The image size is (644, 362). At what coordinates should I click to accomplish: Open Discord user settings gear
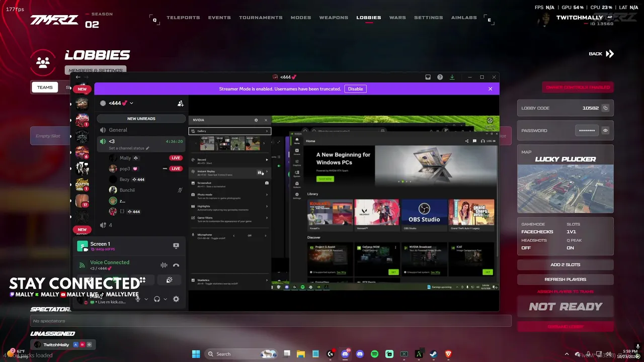(x=176, y=299)
